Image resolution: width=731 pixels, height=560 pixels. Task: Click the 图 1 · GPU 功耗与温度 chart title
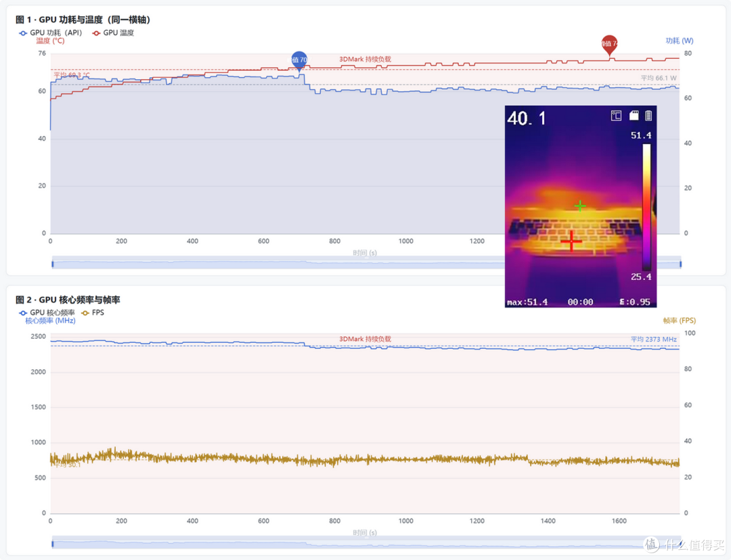click(x=83, y=20)
